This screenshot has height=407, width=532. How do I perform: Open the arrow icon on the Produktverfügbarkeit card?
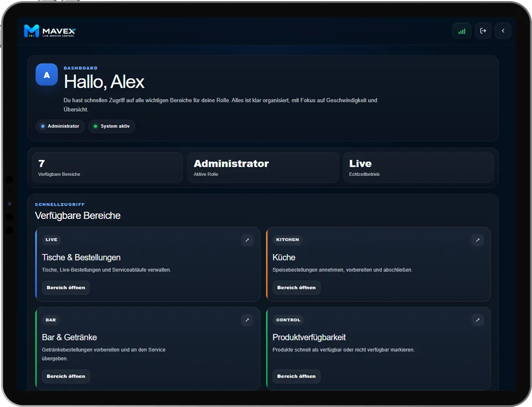[x=478, y=320]
